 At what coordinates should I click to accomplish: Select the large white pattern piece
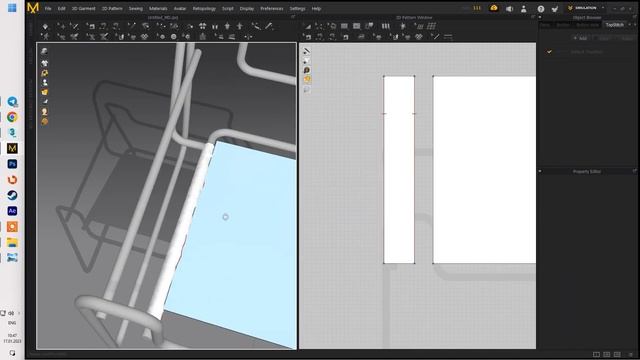pyautogui.click(x=484, y=169)
